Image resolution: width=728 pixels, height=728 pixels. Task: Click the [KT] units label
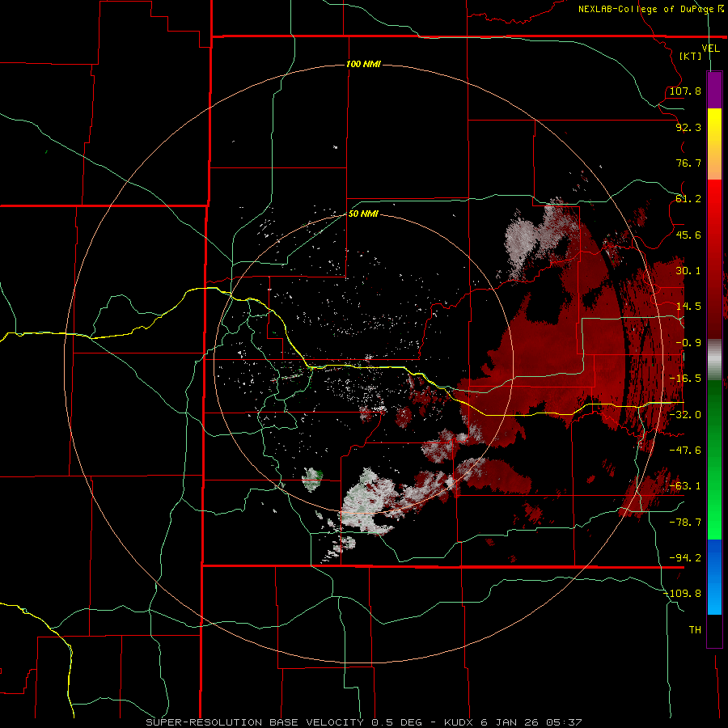click(691, 56)
